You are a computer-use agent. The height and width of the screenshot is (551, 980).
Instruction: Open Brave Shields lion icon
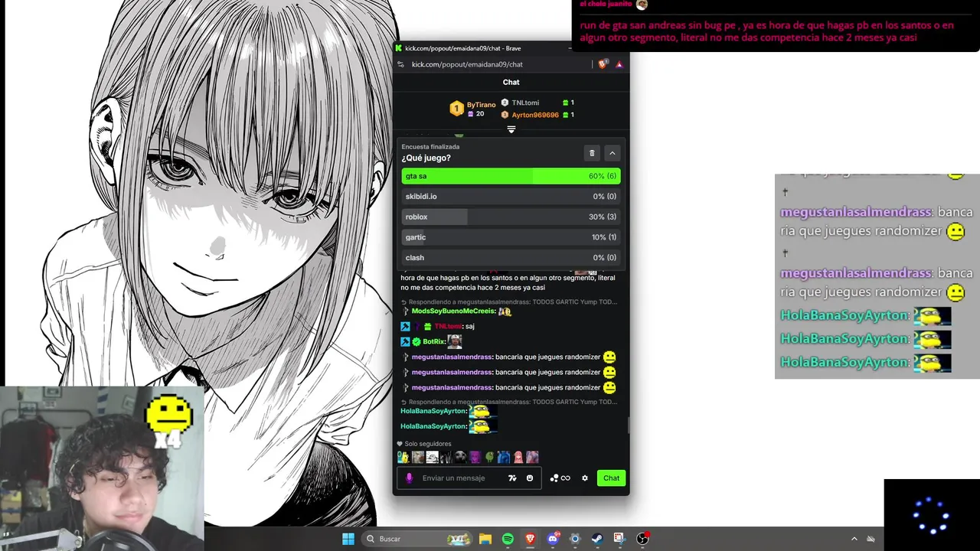point(603,64)
